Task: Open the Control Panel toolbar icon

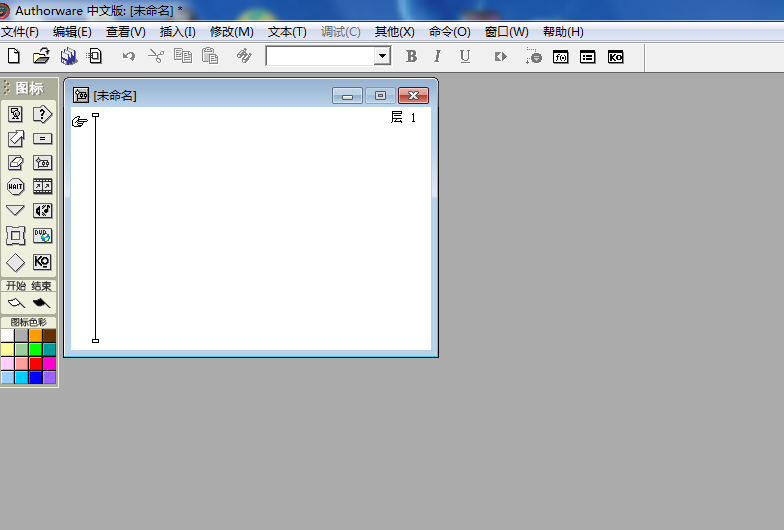Action: click(534, 56)
